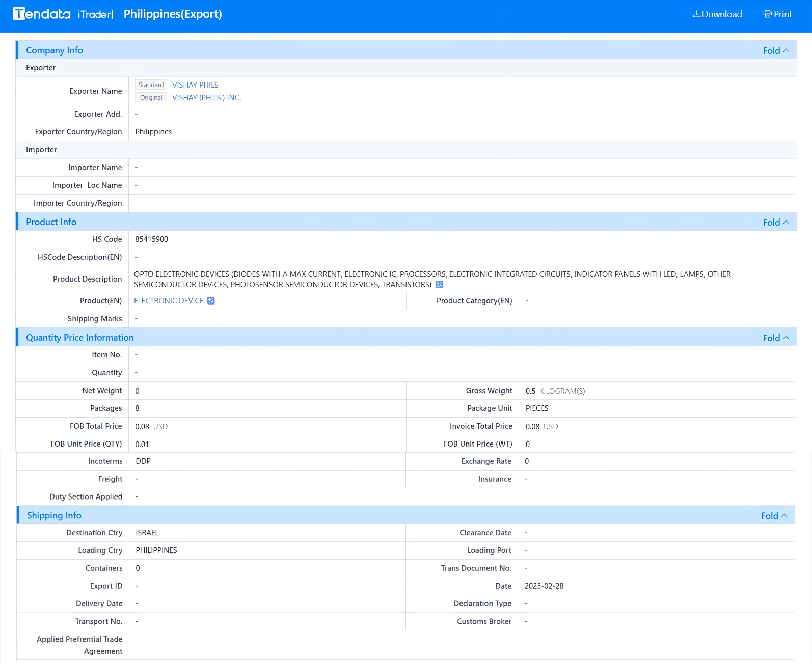Click the Importer subsection label
The height and width of the screenshot is (664, 812).
pos(41,150)
